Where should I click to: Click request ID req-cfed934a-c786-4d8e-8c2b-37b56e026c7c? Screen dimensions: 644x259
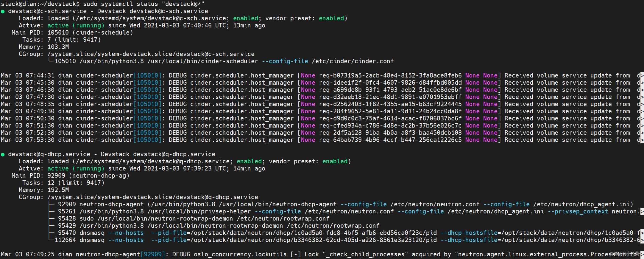pos(390,126)
